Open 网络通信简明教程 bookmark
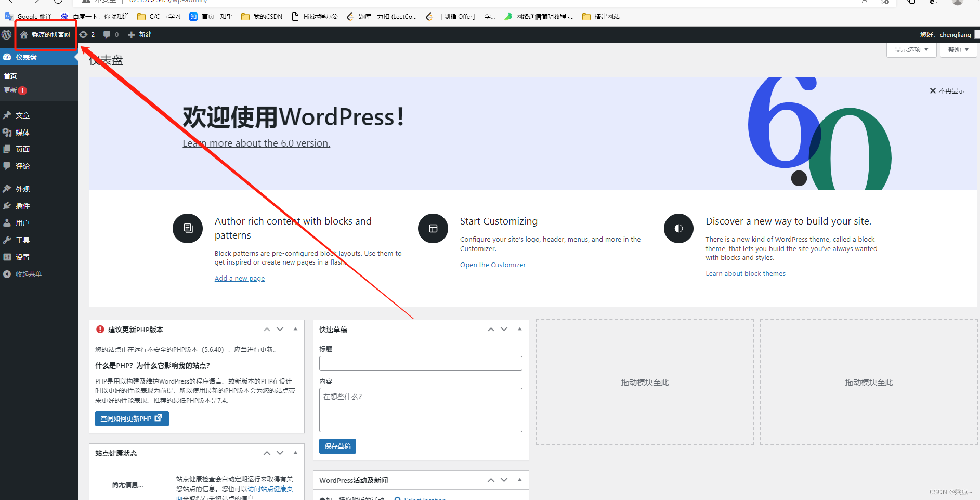Viewport: 980px width, 500px height. coord(539,17)
